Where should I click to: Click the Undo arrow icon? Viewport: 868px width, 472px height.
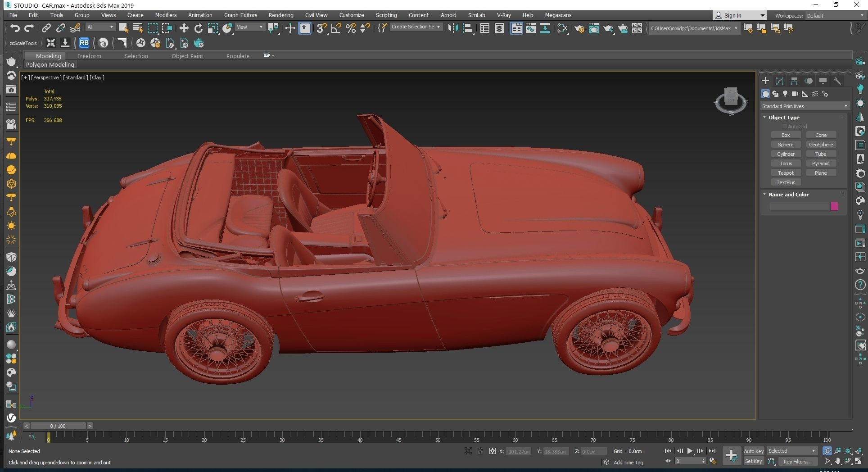point(15,28)
